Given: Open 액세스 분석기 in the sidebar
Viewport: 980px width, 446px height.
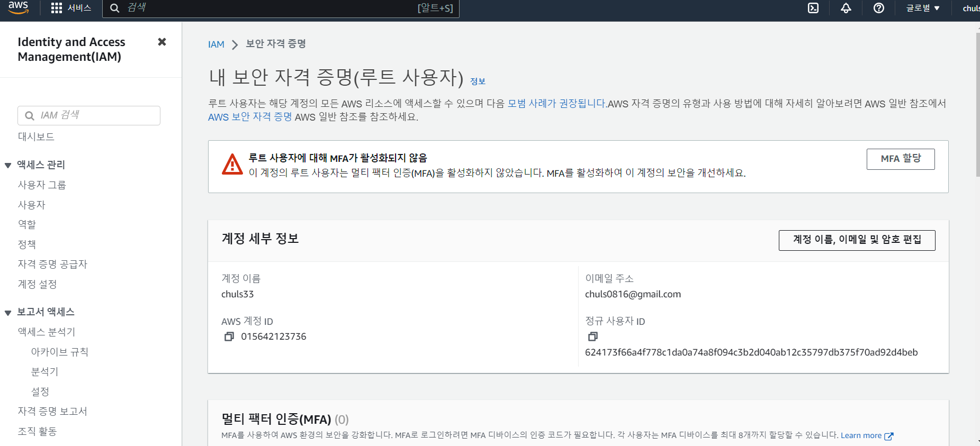Looking at the screenshot, I should tap(47, 332).
